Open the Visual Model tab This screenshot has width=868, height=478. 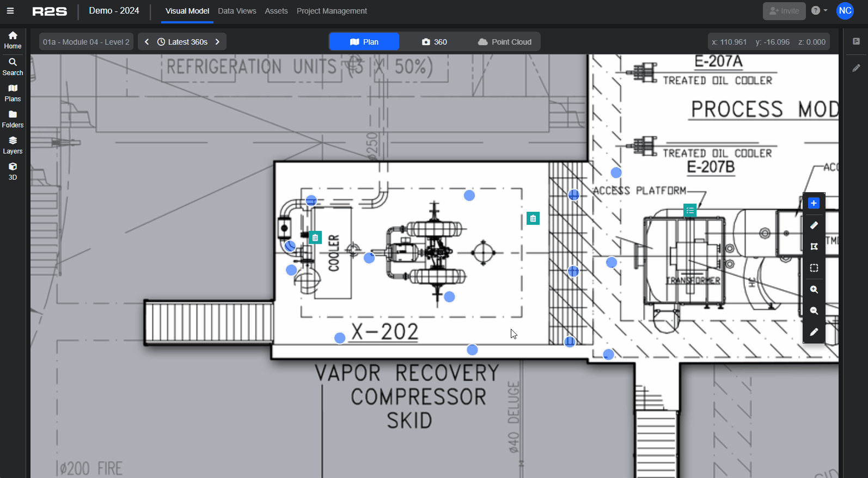pyautogui.click(x=187, y=11)
